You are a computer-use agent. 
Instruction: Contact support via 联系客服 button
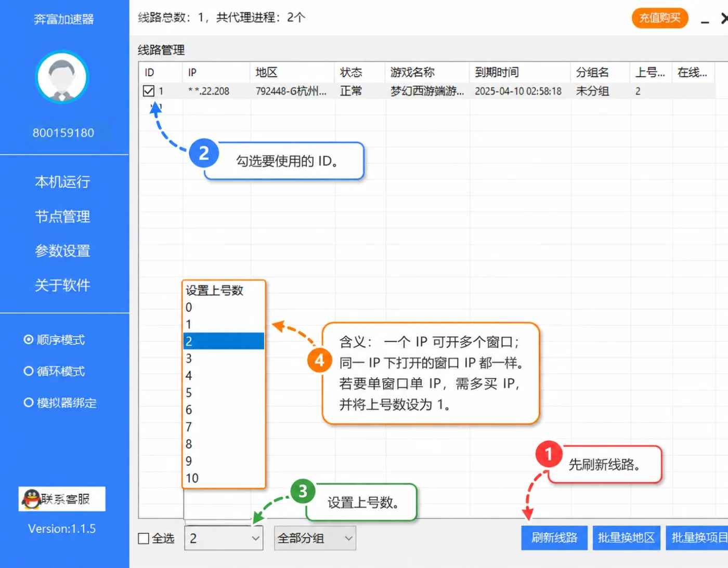(62, 499)
